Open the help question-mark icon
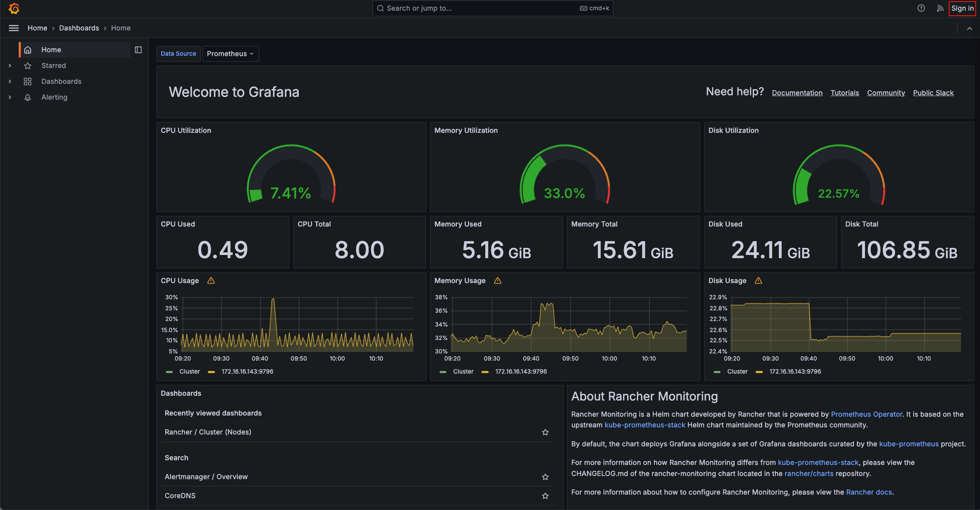 coord(921,8)
